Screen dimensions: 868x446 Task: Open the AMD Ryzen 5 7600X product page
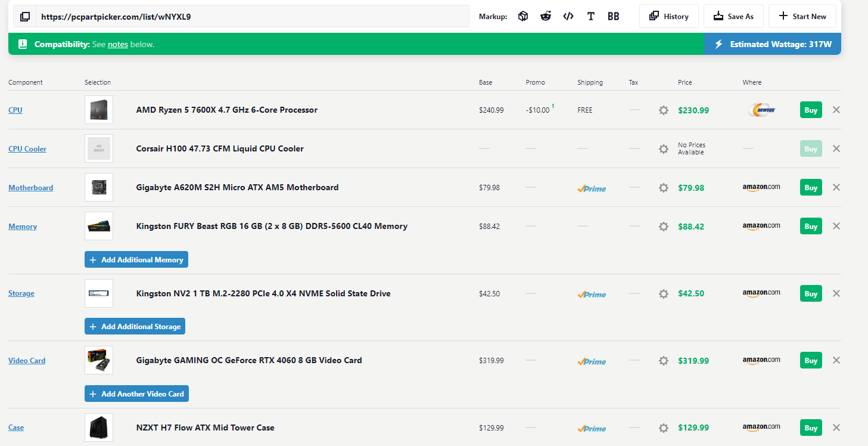tap(227, 110)
